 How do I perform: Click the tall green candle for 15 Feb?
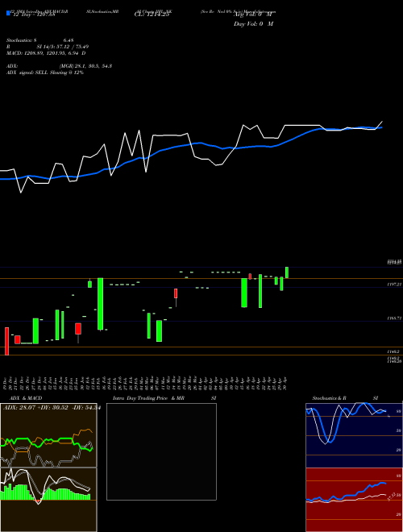101,304
